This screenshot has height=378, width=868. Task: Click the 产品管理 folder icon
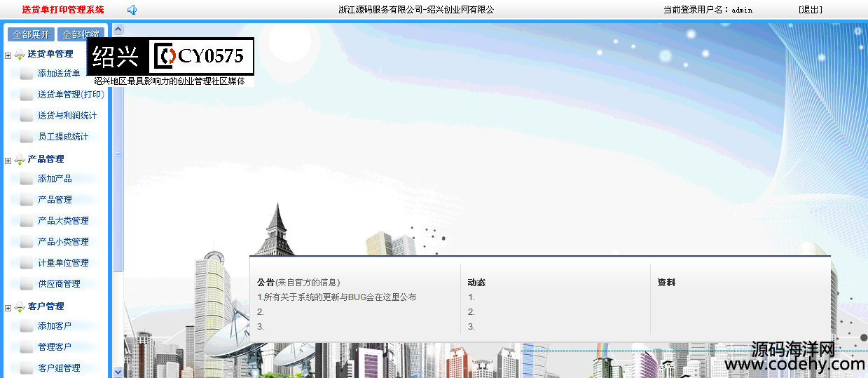[x=20, y=160]
